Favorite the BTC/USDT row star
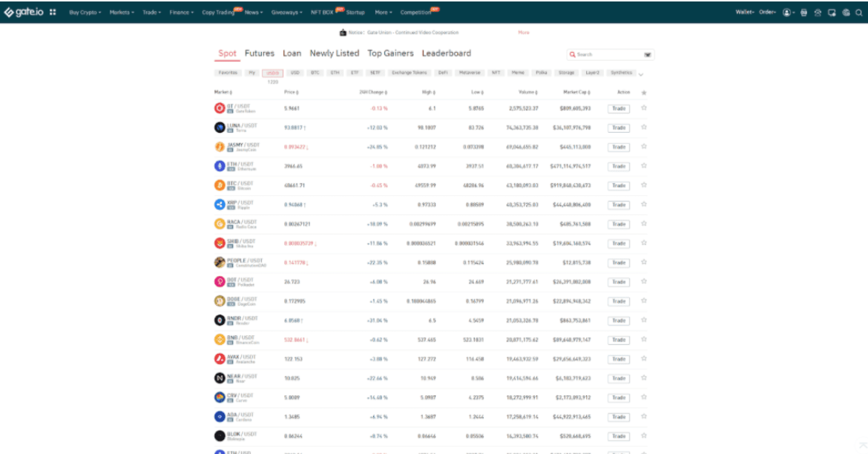Image resolution: width=868 pixels, height=454 pixels. coord(644,185)
